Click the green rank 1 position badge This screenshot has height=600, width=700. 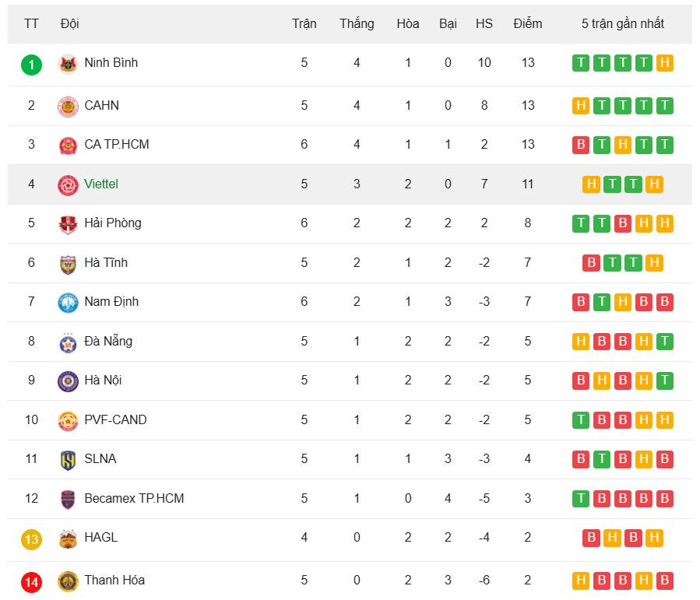(x=31, y=64)
